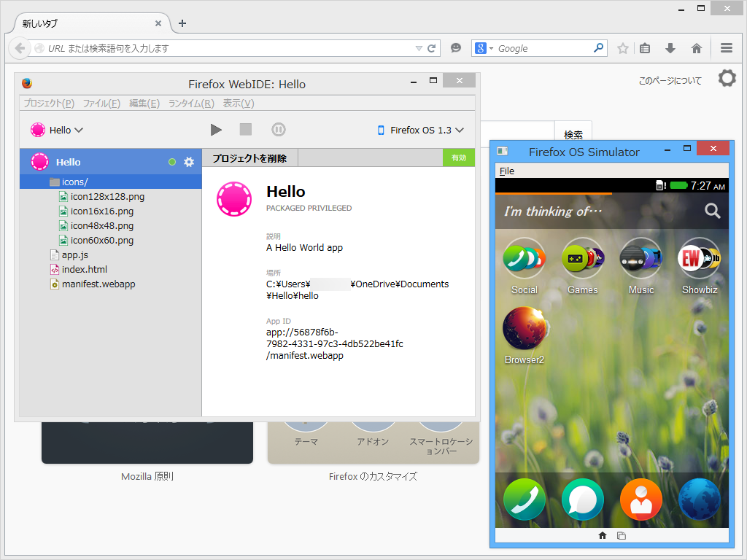Click the battery indicator in Simulator status bar
The height and width of the screenshot is (560, 747).
coord(679,185)
